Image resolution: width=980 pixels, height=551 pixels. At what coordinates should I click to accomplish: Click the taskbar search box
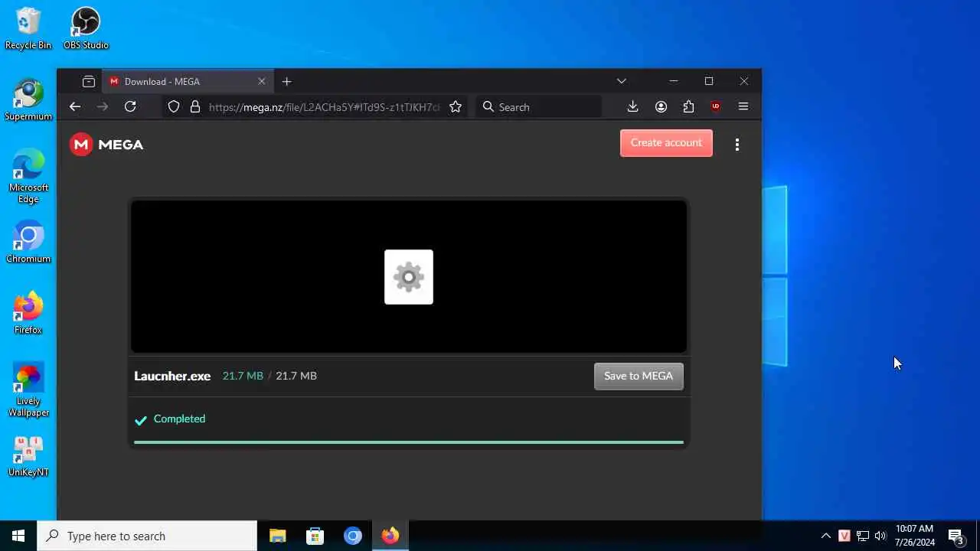coord(147,536)
